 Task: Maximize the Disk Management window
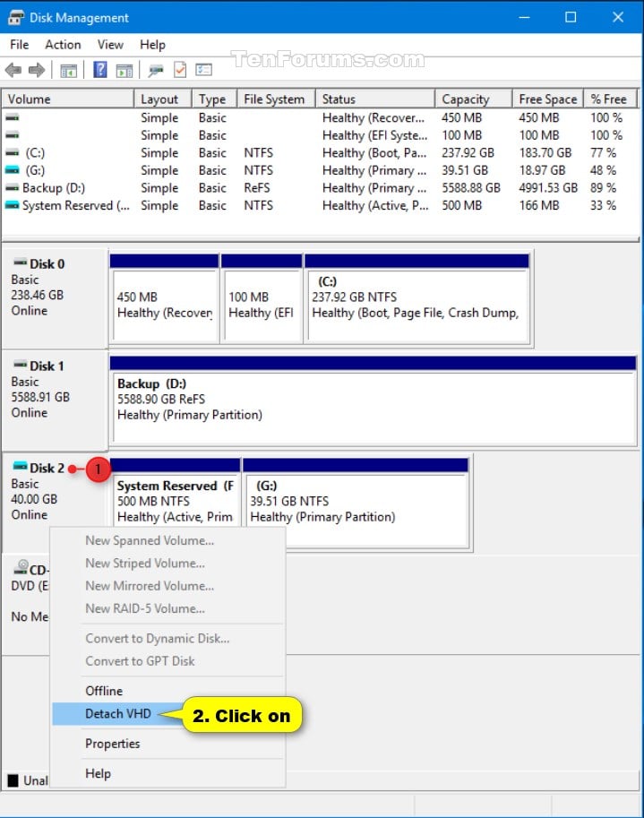coord(571,17)
